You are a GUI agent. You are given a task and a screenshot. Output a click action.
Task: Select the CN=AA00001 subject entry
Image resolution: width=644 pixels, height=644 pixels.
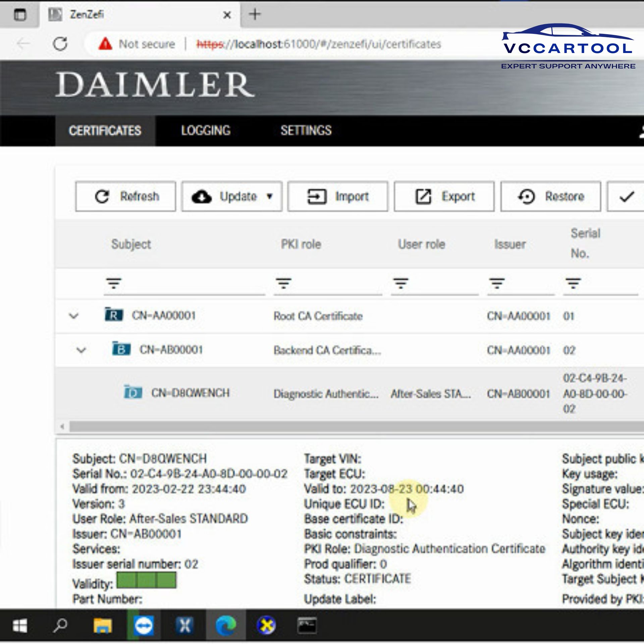click(164, 315)
